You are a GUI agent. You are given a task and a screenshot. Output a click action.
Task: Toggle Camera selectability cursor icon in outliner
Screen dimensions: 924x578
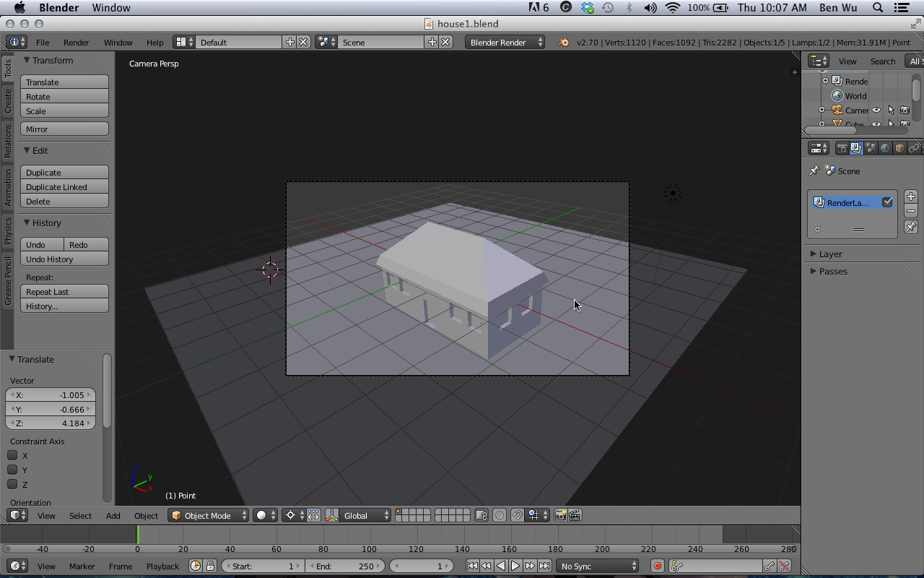tap(891, 110)
